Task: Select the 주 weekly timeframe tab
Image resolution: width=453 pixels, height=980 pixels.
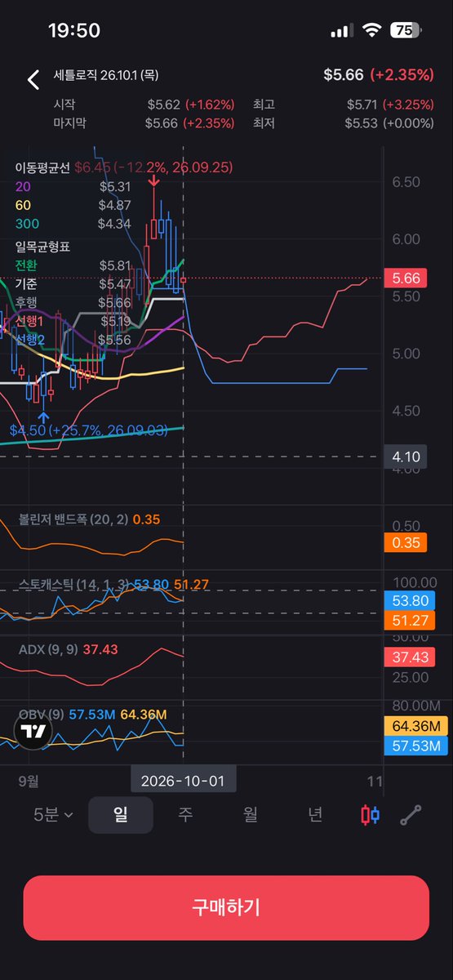Action: tap(185, 814)
